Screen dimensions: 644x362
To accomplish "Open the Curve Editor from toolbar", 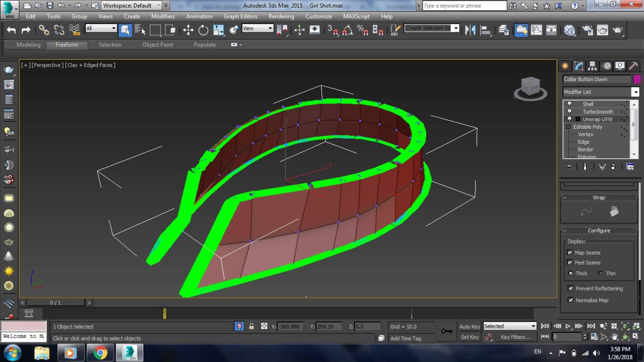I will point(537,30).
